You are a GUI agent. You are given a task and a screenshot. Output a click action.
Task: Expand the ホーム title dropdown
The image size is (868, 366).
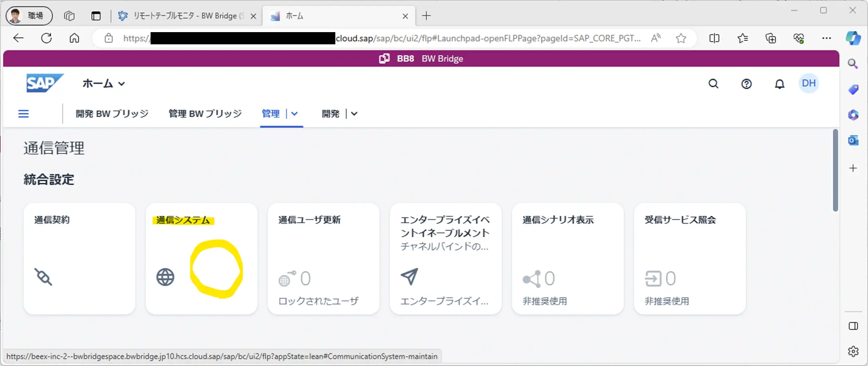pyautogui.click(x=104, y=84)
